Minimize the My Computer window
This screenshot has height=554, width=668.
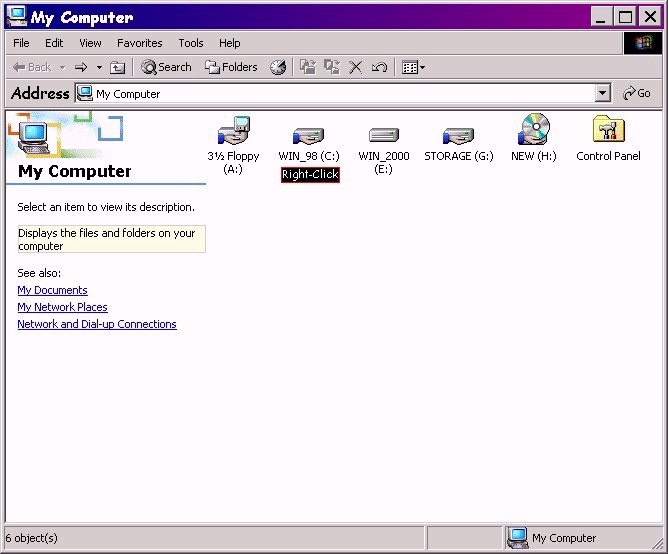601,17
